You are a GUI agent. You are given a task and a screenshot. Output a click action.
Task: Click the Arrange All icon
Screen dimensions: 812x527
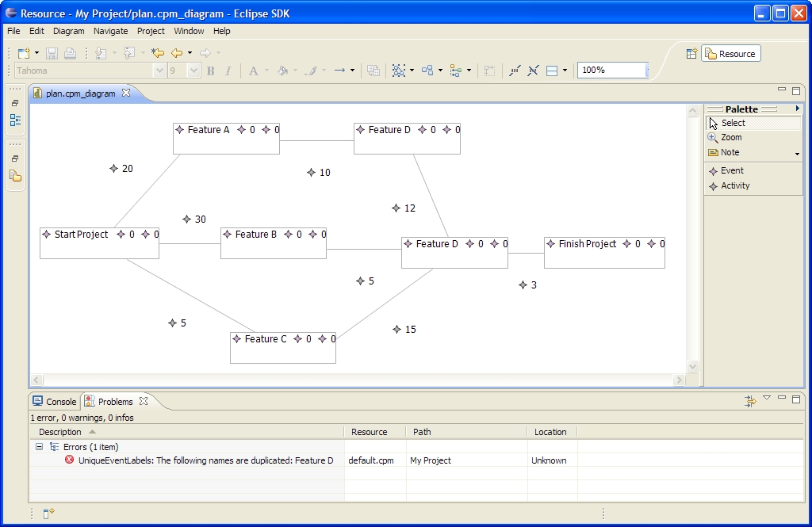click(427, 71)
